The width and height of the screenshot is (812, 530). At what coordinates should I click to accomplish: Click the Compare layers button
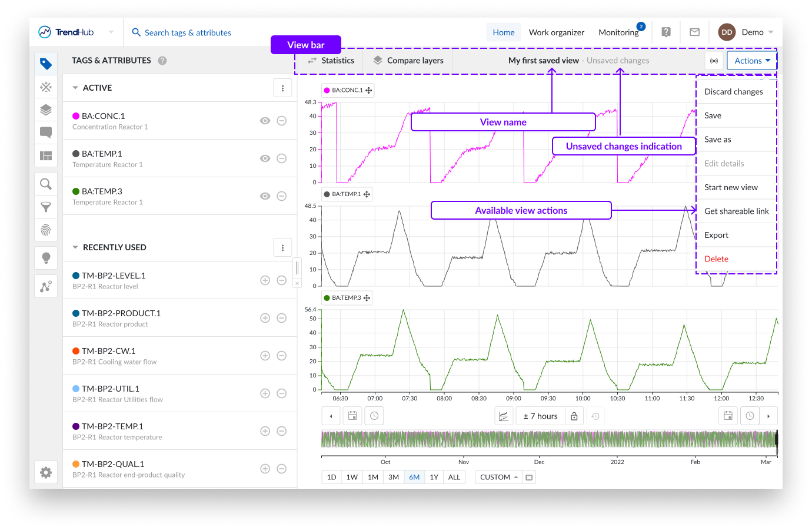pyautogui.click(x=408, y=61)
